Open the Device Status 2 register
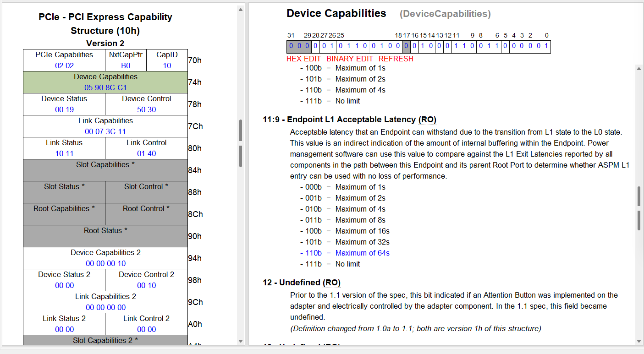Viewport: 644px width, 354px height. [x=64, y=280]
